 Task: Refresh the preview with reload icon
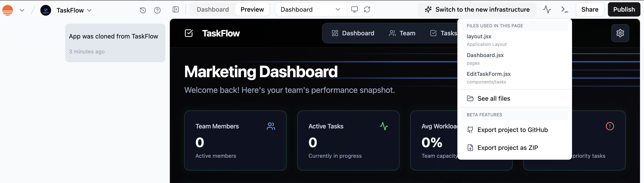[367, 9]
